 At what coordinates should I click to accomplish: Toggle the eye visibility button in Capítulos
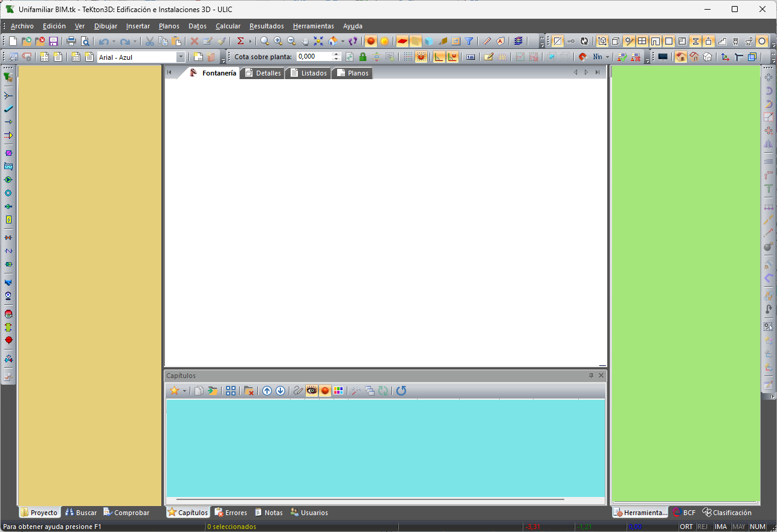(312, 391)
